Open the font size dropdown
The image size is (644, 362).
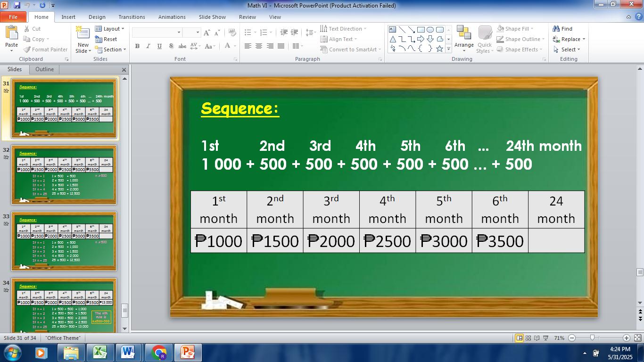point(198,33)
